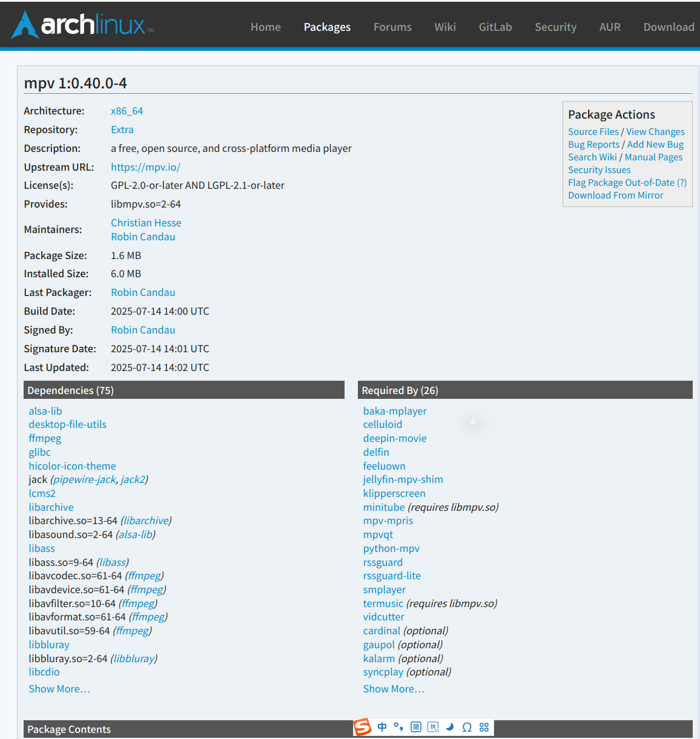The height and width of the screenshot is (739, 700).
Task: Open the Source Files link
Action: pyautogui.click(x=593, y=131)
